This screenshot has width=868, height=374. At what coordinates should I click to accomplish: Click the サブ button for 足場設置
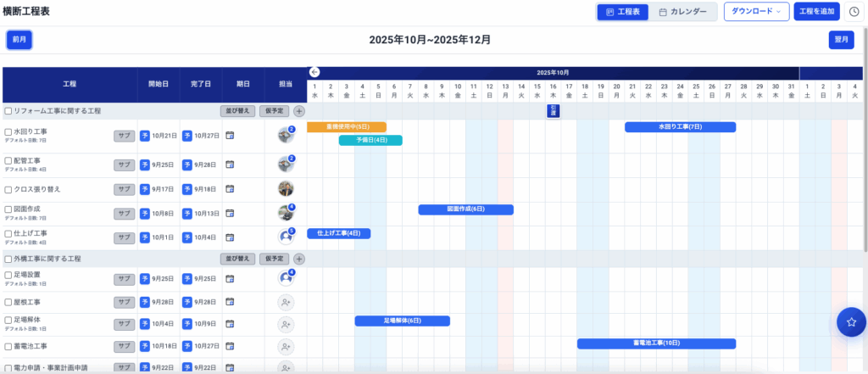click(125, 278)
